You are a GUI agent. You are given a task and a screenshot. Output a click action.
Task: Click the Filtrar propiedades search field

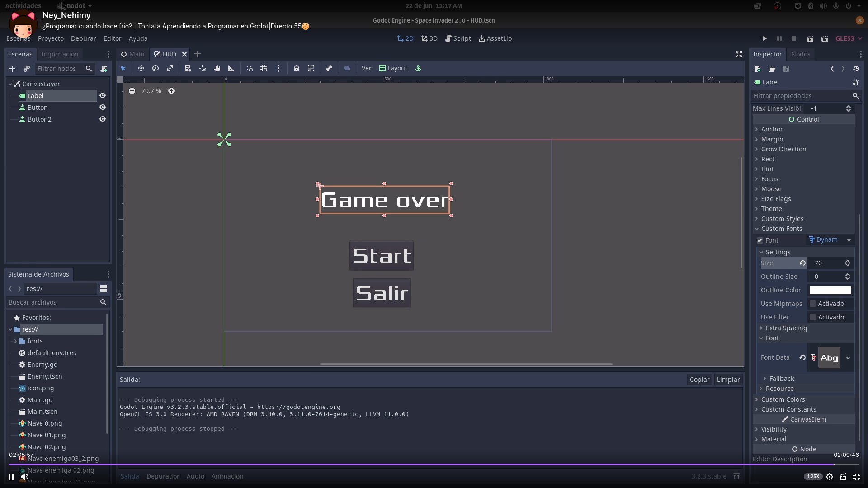pyautogui.click(x=801, y=96)
